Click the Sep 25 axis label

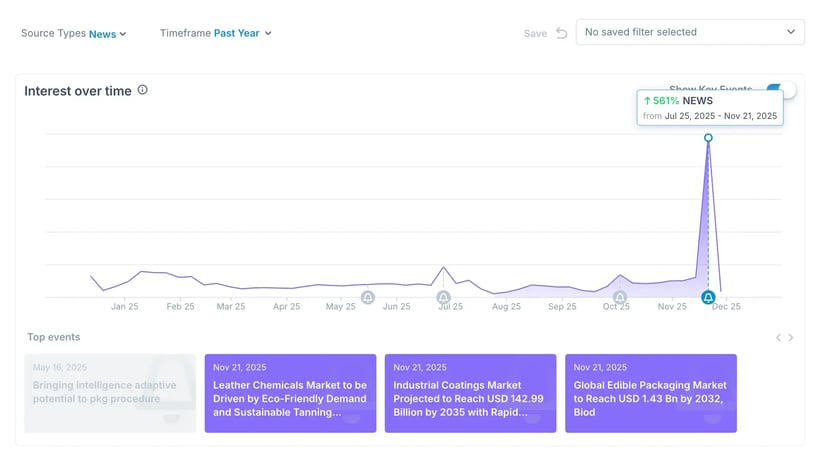click(562, 307)
